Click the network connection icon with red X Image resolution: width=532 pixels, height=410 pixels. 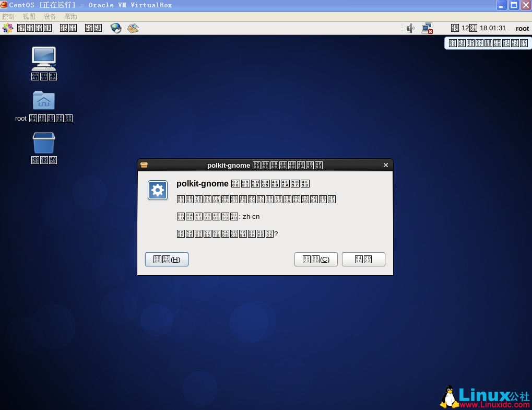coord(428,28)
